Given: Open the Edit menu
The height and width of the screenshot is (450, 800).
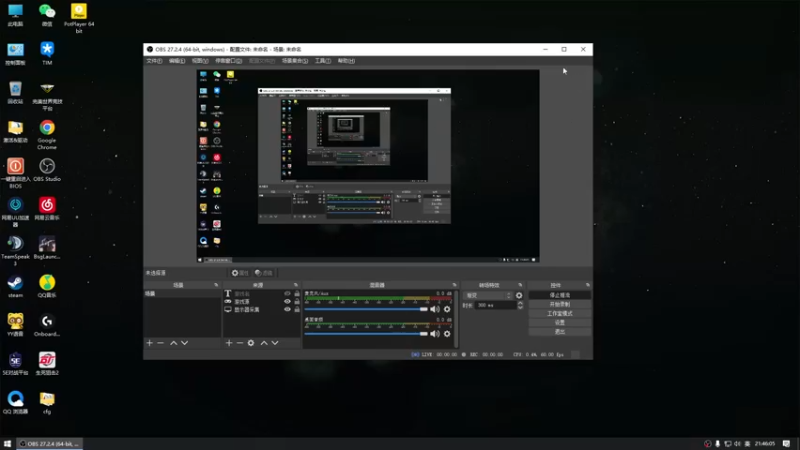Looking at the screenshot, I should (x=177, y=61).
